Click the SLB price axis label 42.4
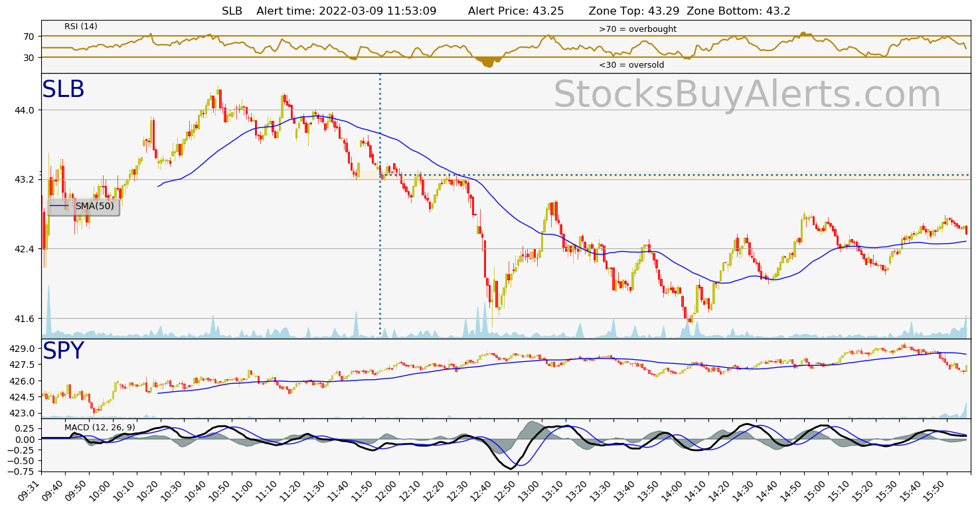The height and width of the screenshot is (510, 980). click(25, 249)
